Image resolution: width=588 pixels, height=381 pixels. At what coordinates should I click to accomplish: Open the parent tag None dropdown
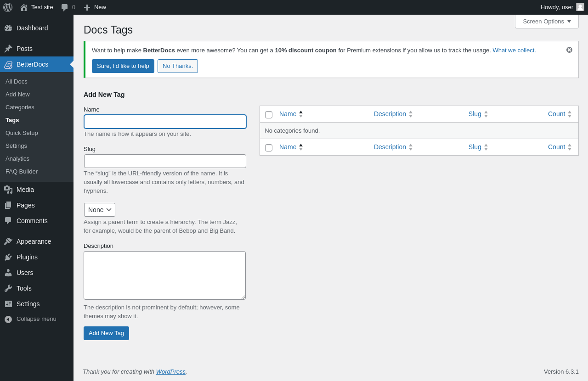tap(100, 210)
